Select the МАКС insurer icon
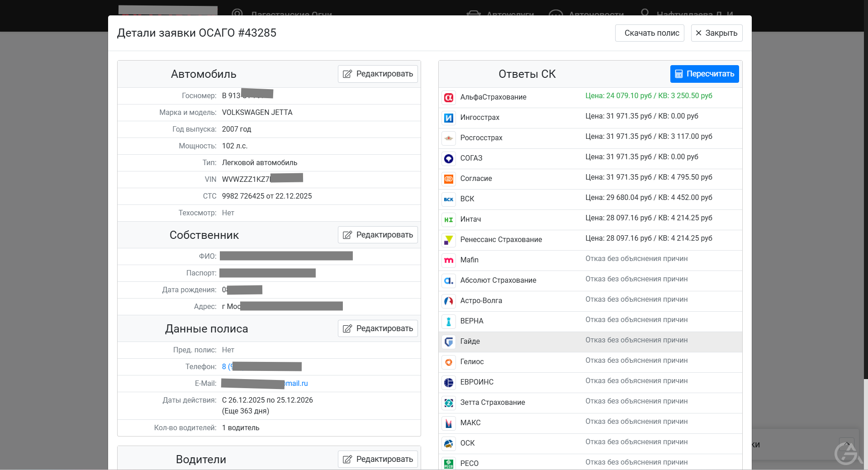The image size is (868, 470). (x=448, y=423)
